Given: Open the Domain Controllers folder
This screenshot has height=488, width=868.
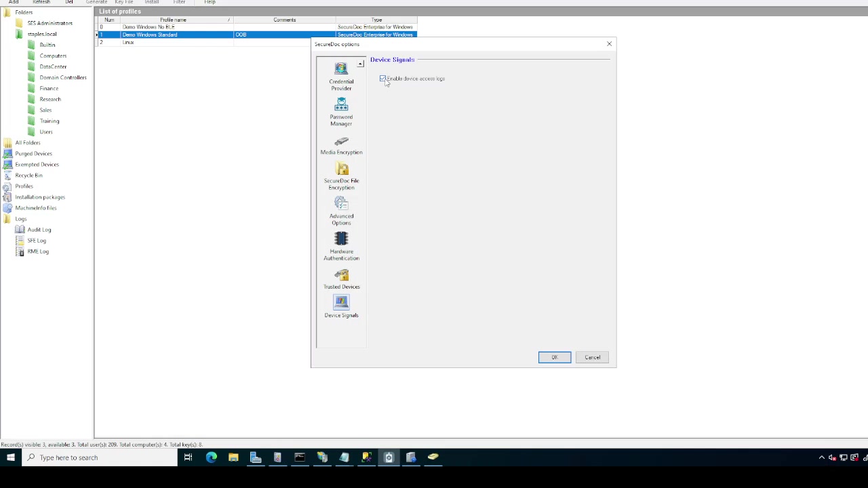Looking at the screenshot, I should click(x=62, y=77).
